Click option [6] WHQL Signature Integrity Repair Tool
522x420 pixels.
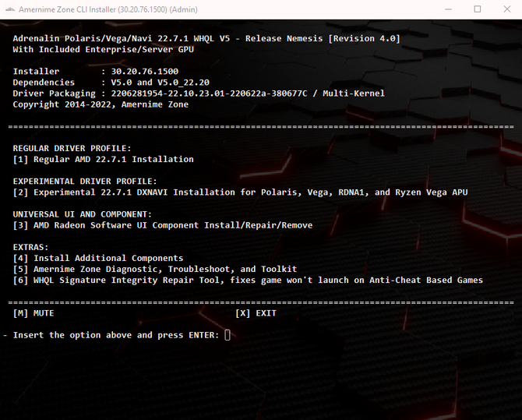tap(248, 280)
